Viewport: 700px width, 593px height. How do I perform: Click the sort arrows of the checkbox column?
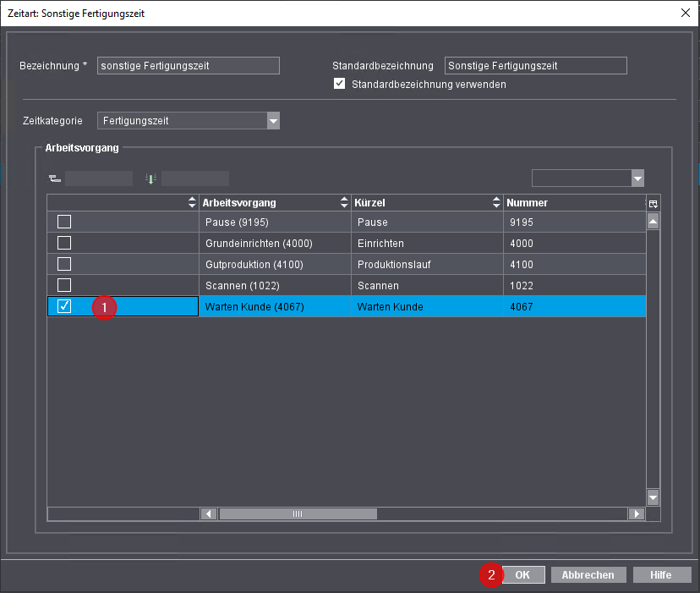(192, 202)
